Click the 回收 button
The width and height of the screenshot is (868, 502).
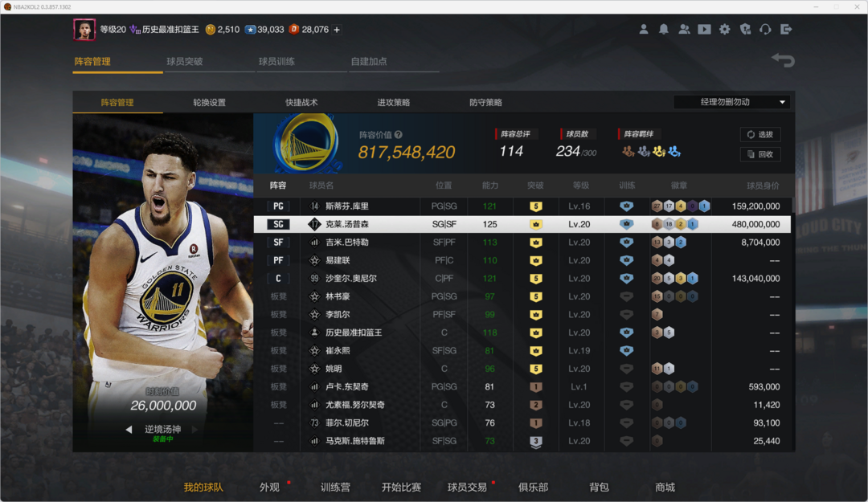click(x=760, y=154)
